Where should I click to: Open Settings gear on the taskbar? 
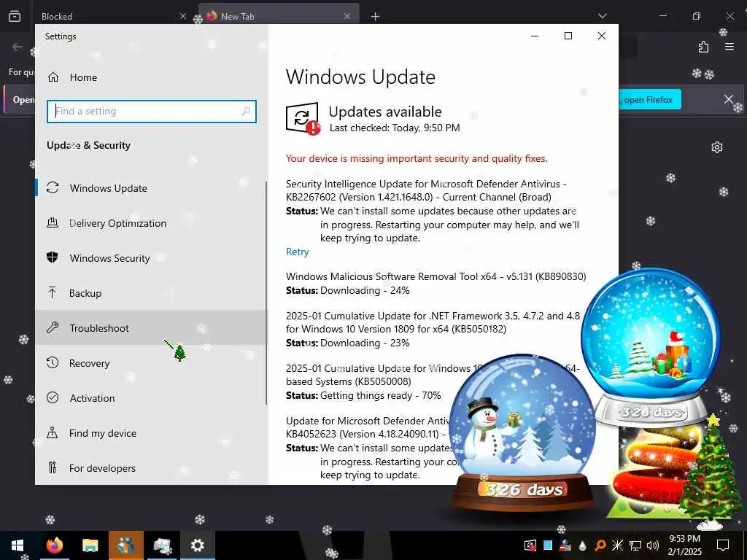pyautogui.click(x=197, y=545)
